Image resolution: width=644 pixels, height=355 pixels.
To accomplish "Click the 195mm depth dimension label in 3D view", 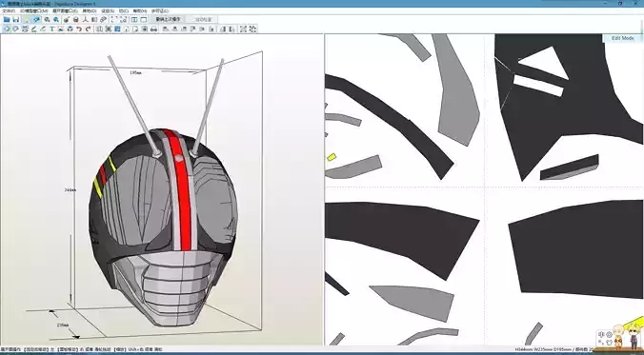I will click(135, 72).
